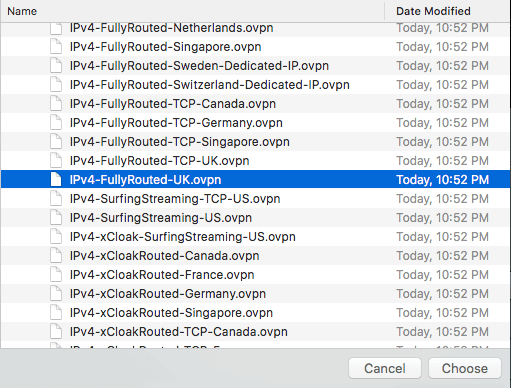511x388 pixels.
Task: Click document icon of IPv4-xCloakRouted-Germany.ovpn
Action: point(56,293)
